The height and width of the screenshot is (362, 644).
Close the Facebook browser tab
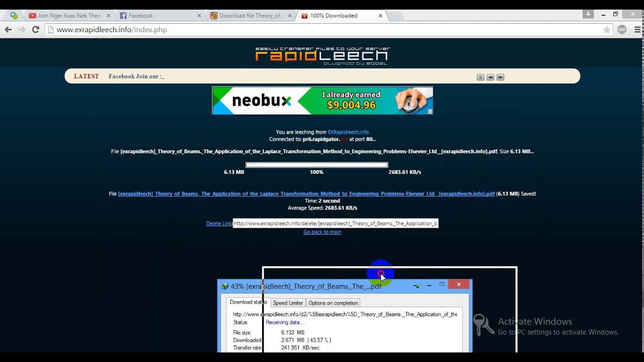pyautogui.click(x=199, y=16)
